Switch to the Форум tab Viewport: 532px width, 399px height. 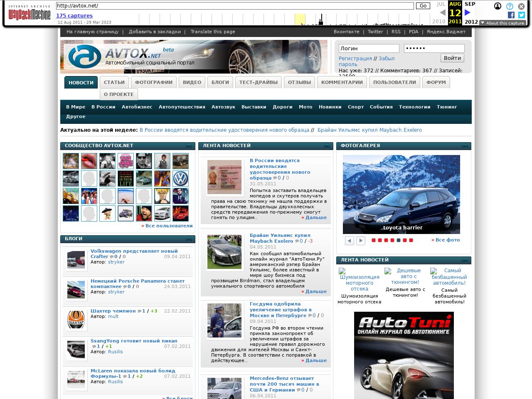436,82
